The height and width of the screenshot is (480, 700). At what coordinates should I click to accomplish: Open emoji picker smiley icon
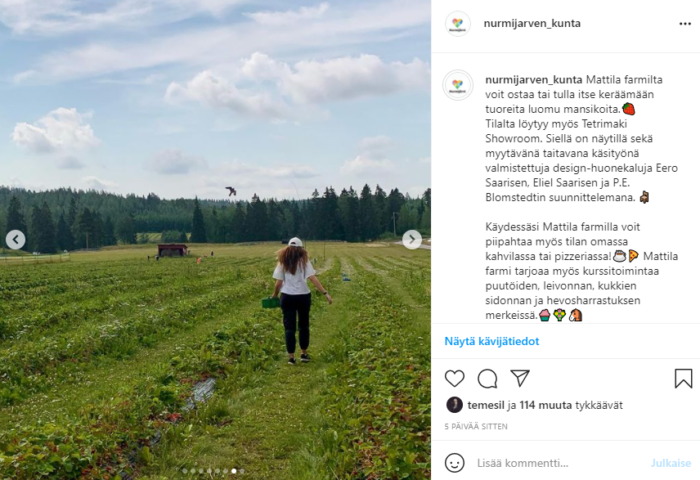[x=454, y=463]
